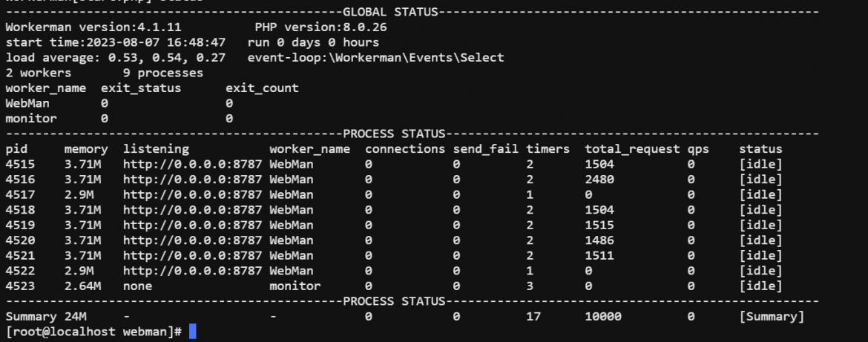Click the event-loop Select path text

[376, 58]
